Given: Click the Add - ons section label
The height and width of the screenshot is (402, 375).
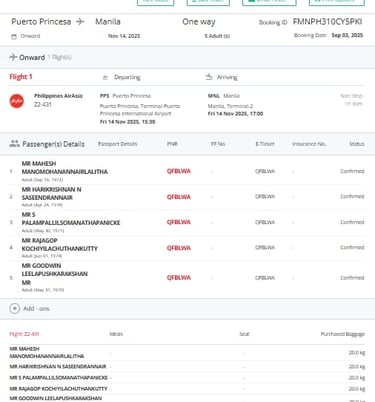Looking at the screenshot, I should (36, 309).
